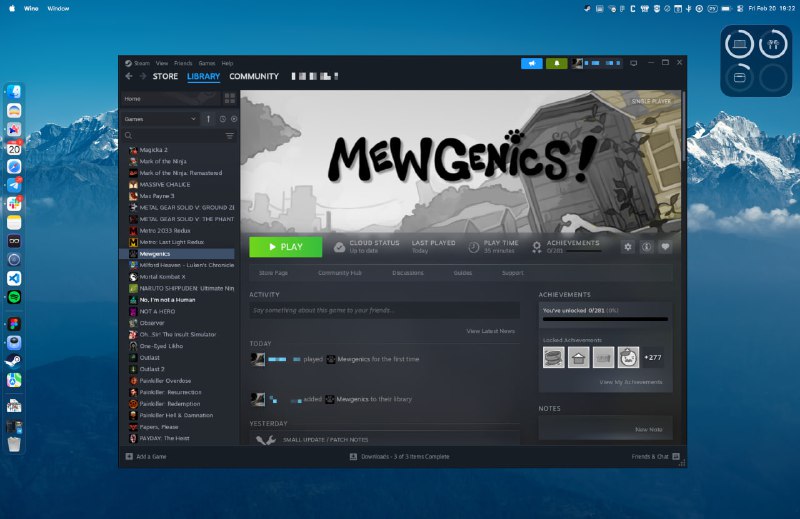Screen dimensions: 800x519
Task: Click the library search field
Action: (x=173, y=136)
